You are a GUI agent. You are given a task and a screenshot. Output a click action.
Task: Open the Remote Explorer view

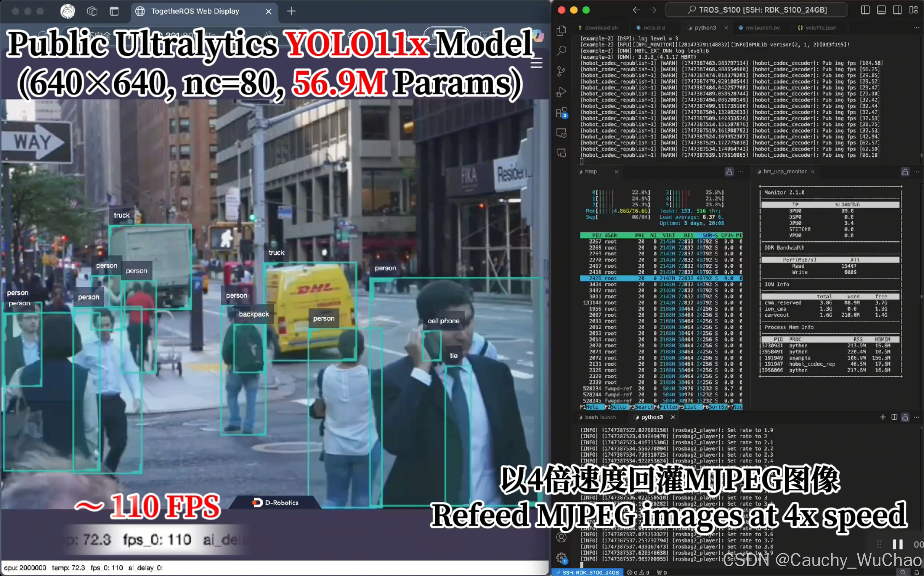(x=562, y=133)
